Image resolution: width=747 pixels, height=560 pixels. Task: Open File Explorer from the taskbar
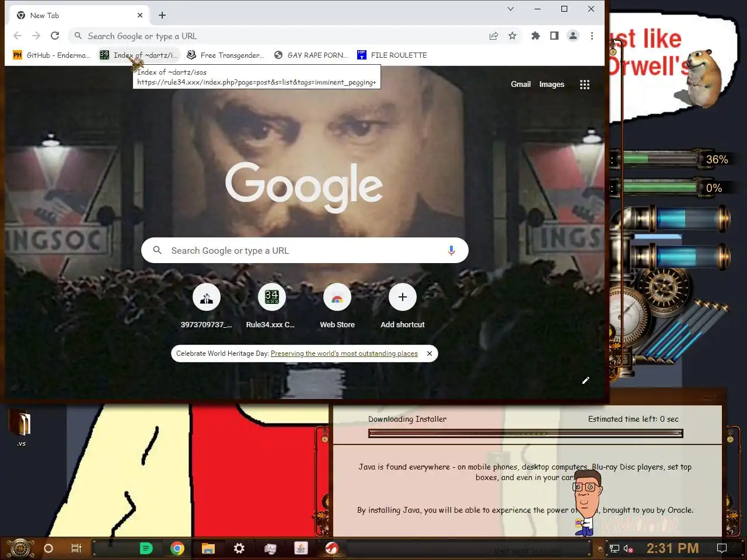coord(208,548)
